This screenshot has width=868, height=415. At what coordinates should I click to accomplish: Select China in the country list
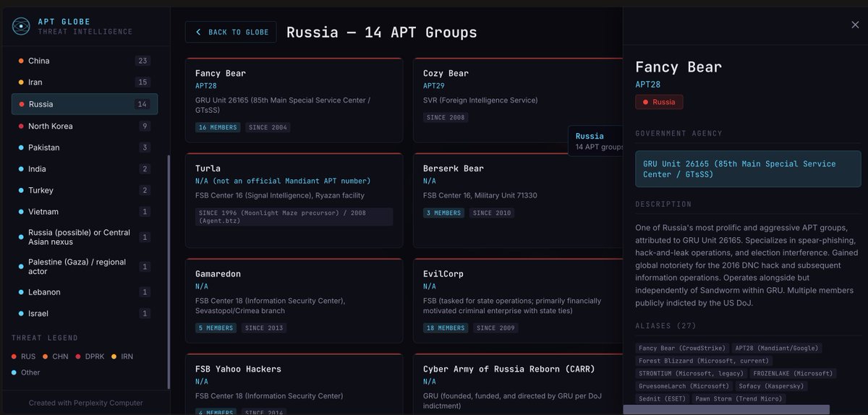tap(85, 61)
